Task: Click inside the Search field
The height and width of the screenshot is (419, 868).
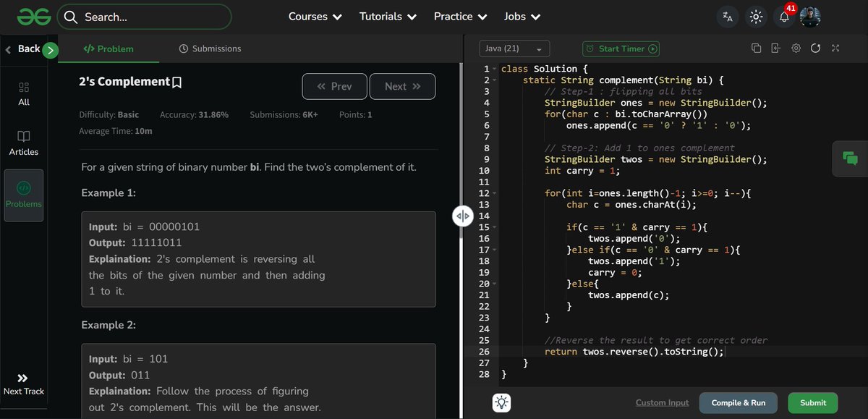Action: tap(145, 16)
